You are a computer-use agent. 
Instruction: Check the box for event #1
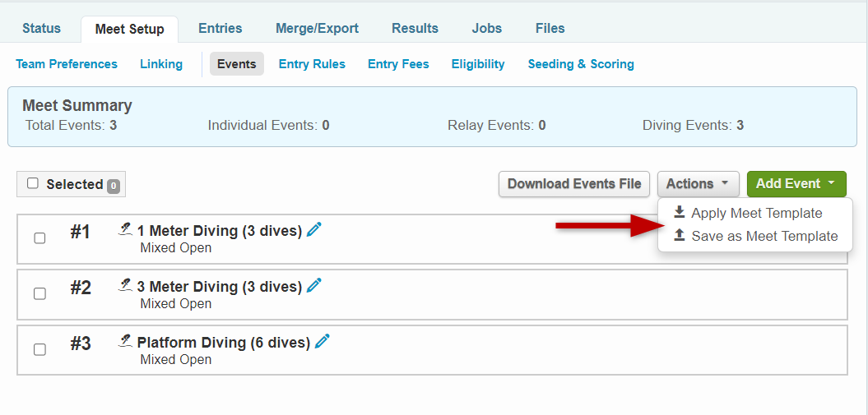click(39, 238)
